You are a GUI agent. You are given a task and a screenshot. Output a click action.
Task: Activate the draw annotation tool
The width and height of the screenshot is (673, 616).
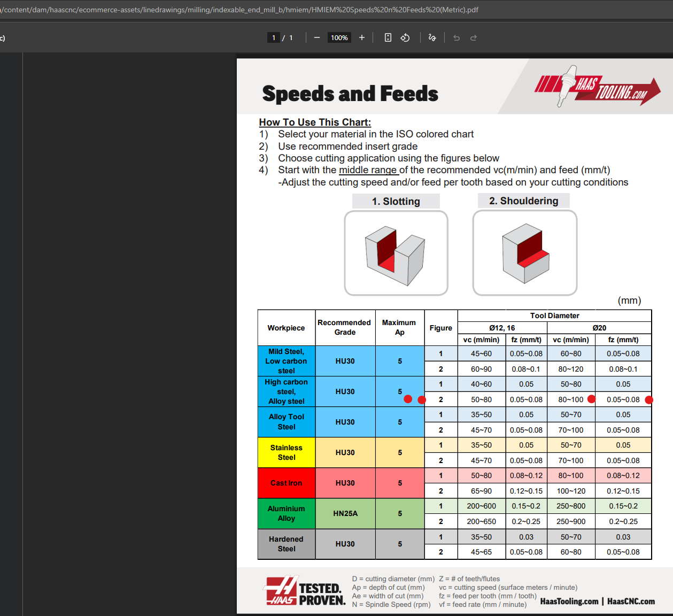coord(432,37)
